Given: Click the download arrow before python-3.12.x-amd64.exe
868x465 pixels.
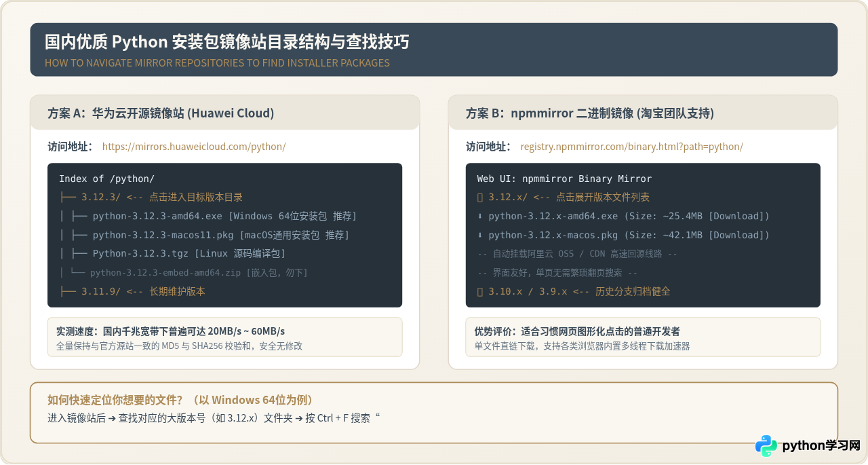Looking at the screenshot, I should [x=480, y=216].
